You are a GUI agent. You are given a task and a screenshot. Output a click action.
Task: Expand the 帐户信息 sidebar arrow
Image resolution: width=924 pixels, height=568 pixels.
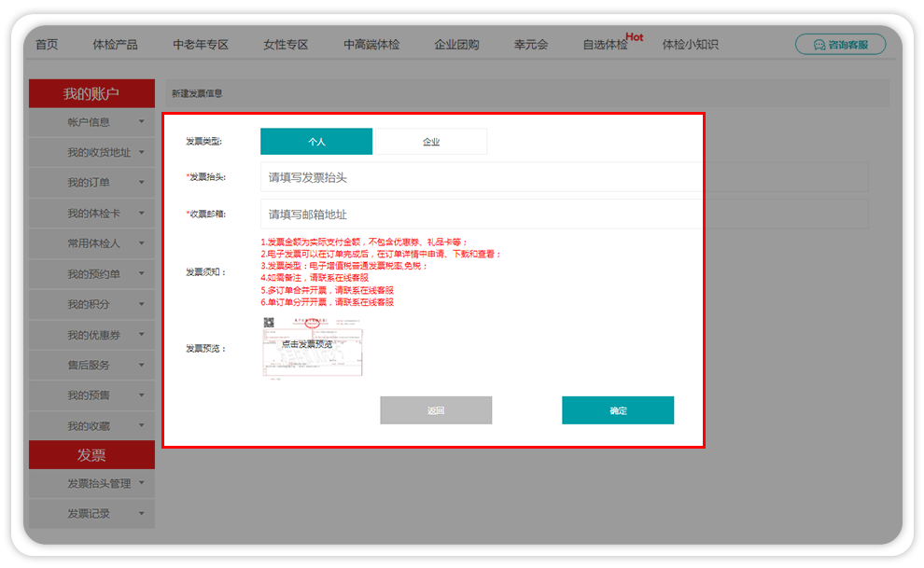pyautogui.click(x=142, y=122)
